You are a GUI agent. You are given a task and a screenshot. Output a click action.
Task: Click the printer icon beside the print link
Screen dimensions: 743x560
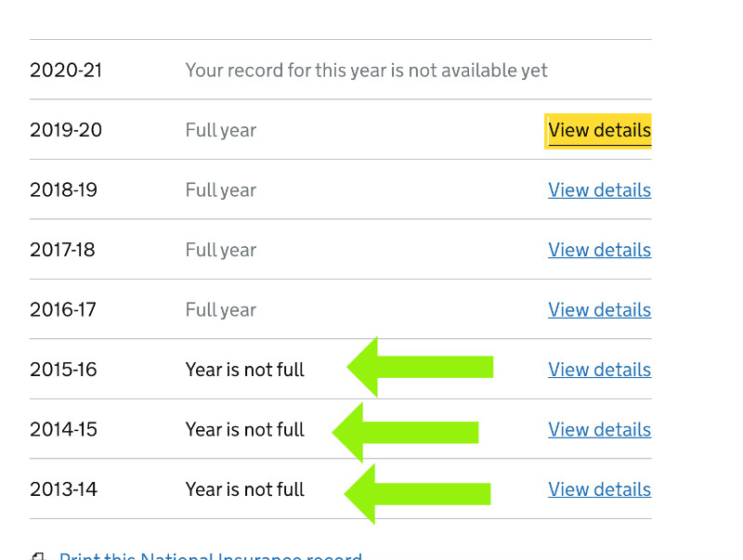[38, 556]
